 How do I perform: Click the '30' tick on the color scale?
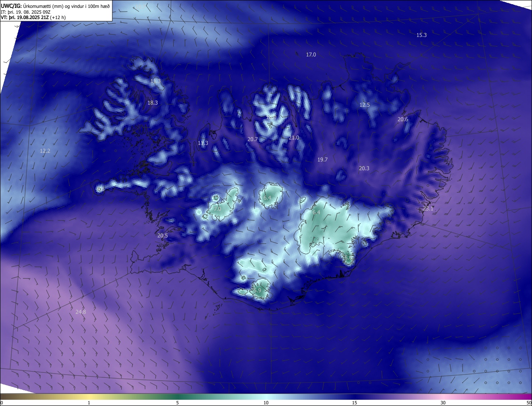(443, 403)
